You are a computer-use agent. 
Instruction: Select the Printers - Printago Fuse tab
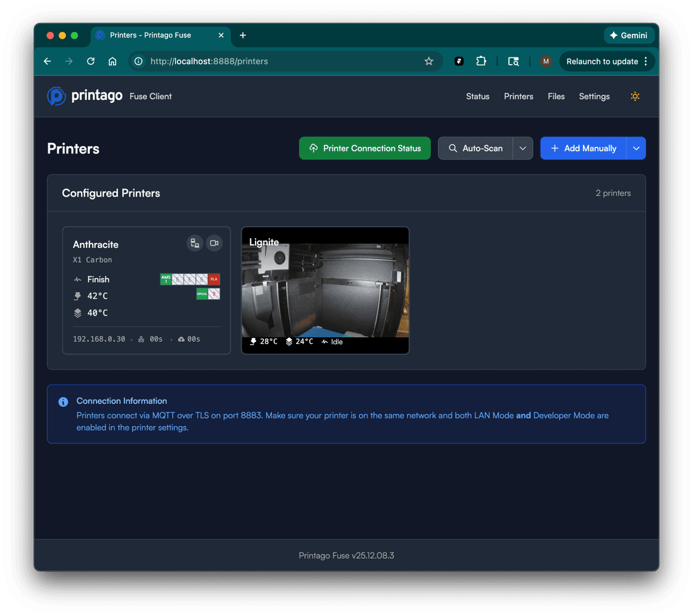click(161, 36)
